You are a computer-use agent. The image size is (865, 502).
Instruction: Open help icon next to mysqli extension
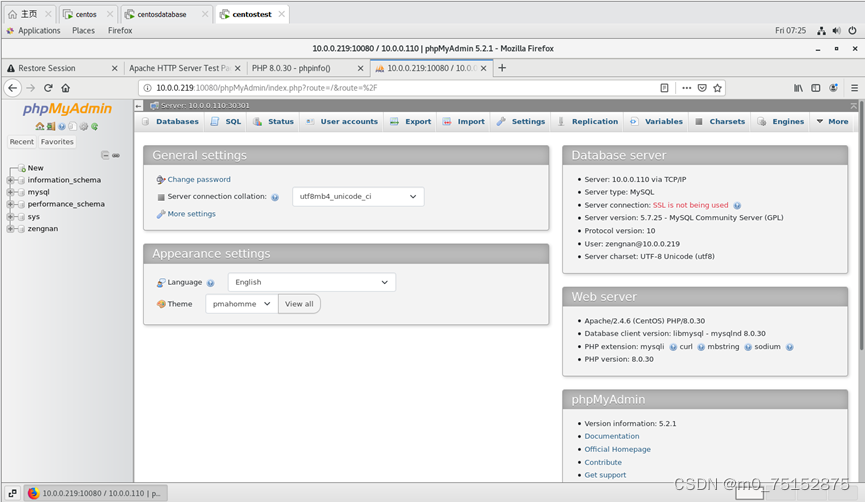[x=673, y=347]
